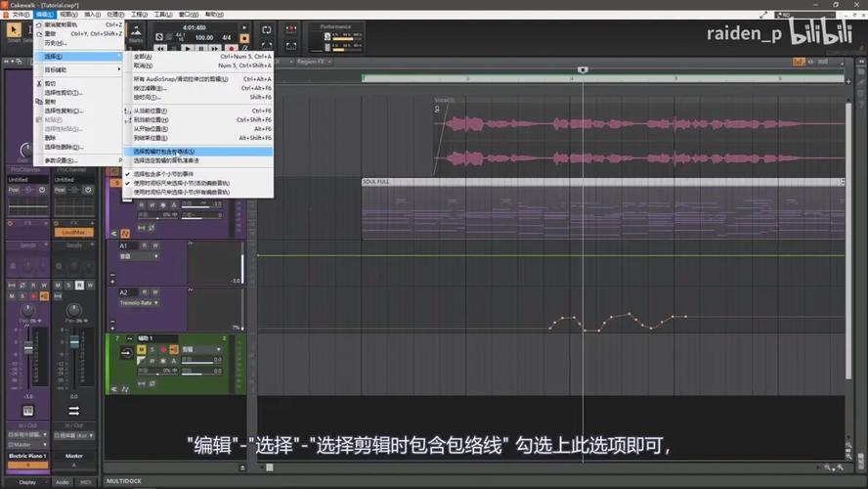This screenshot has height=489, width=868.
Task: Open Master output dropdown on Electric Piano strip
Action: (27, 444)
